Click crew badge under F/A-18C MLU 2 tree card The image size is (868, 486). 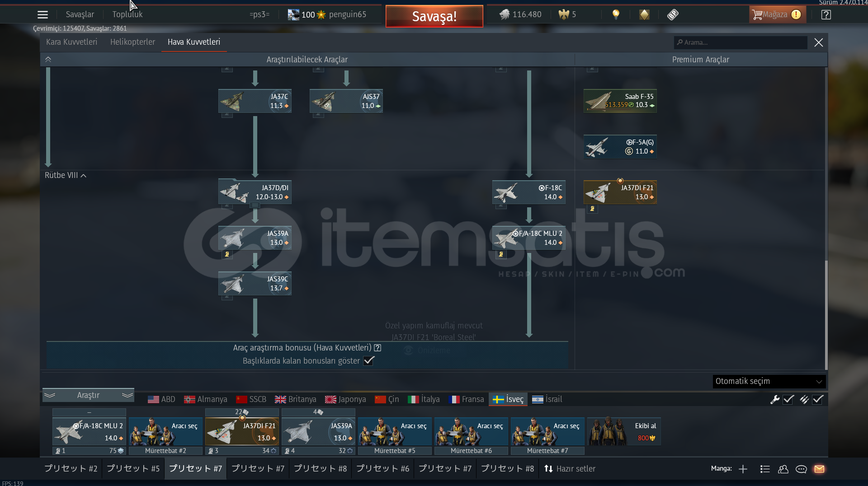click(x=501, y=254)
